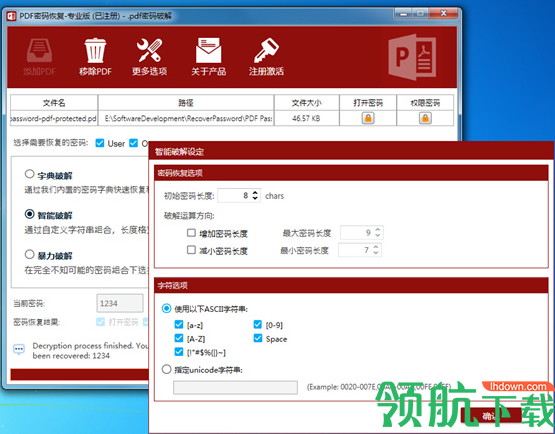Click the 权限密码 column header
This screenshot has height=434, width=555.
pos(425,103)
